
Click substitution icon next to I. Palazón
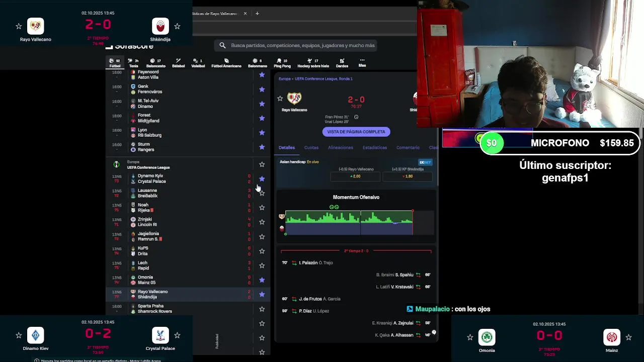(294, 263)
